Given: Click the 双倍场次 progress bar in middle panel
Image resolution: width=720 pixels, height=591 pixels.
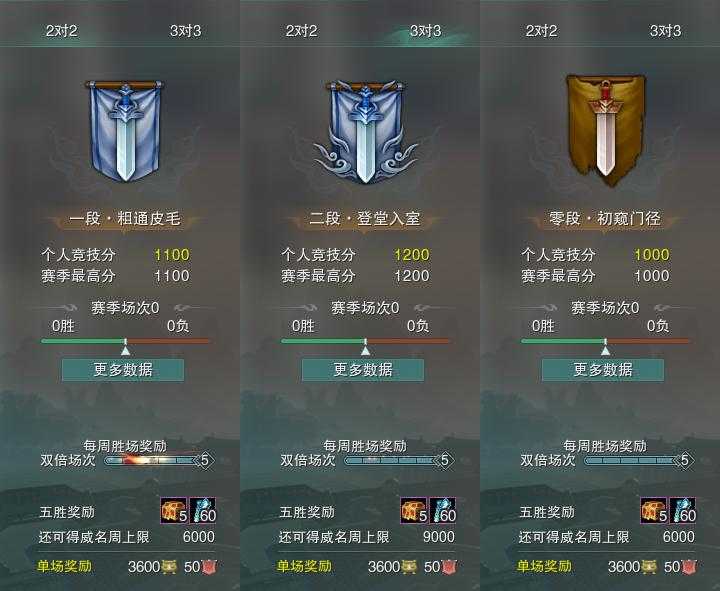Looking at the screenshot, I should point(398,460).
